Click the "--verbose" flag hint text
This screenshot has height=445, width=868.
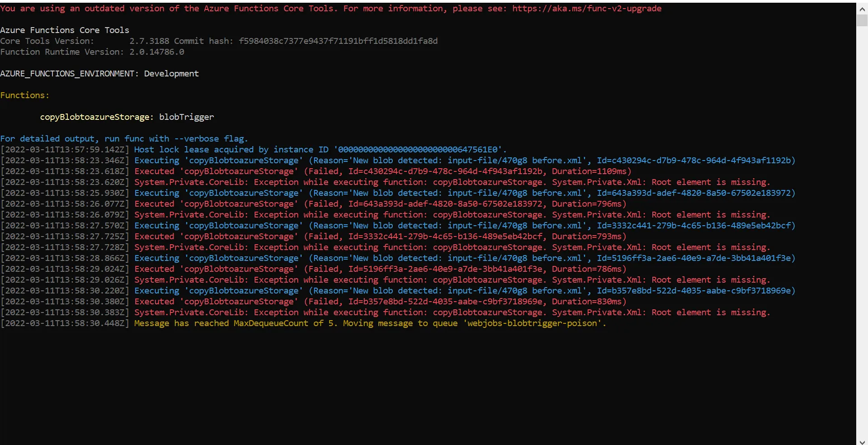[x=197, y=139]
